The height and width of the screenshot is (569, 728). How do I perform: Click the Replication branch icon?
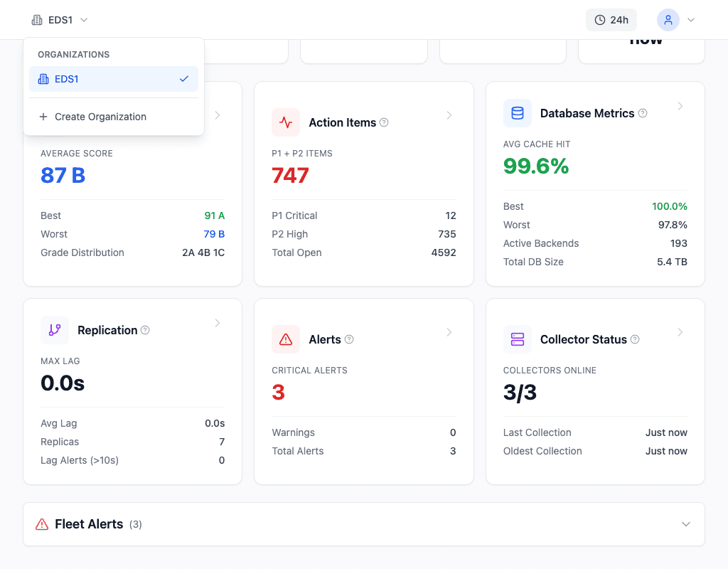[55, 330]
